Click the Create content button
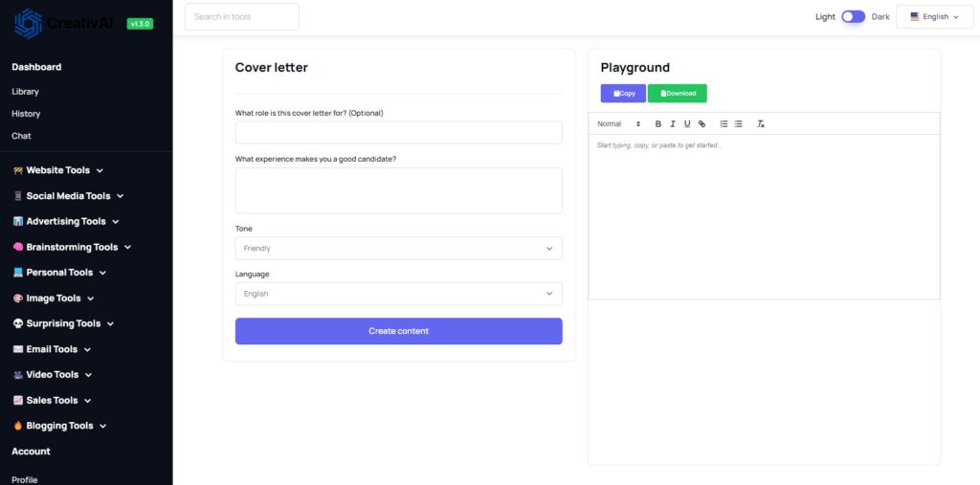 click(399, 331)
